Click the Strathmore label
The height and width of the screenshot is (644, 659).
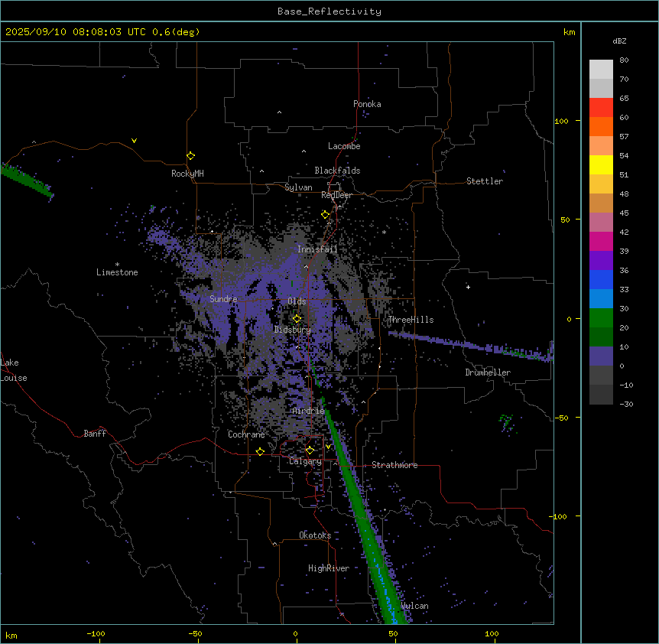394,465
